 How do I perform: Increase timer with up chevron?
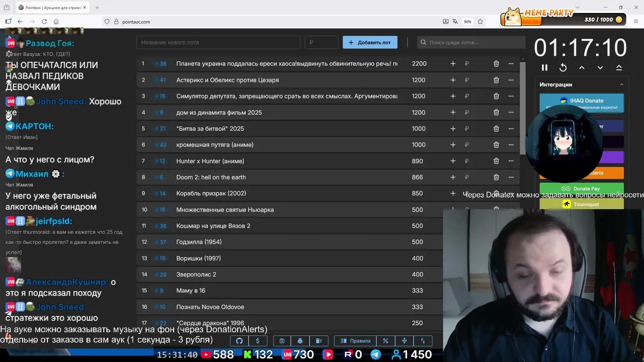click(x=582, y=67)
